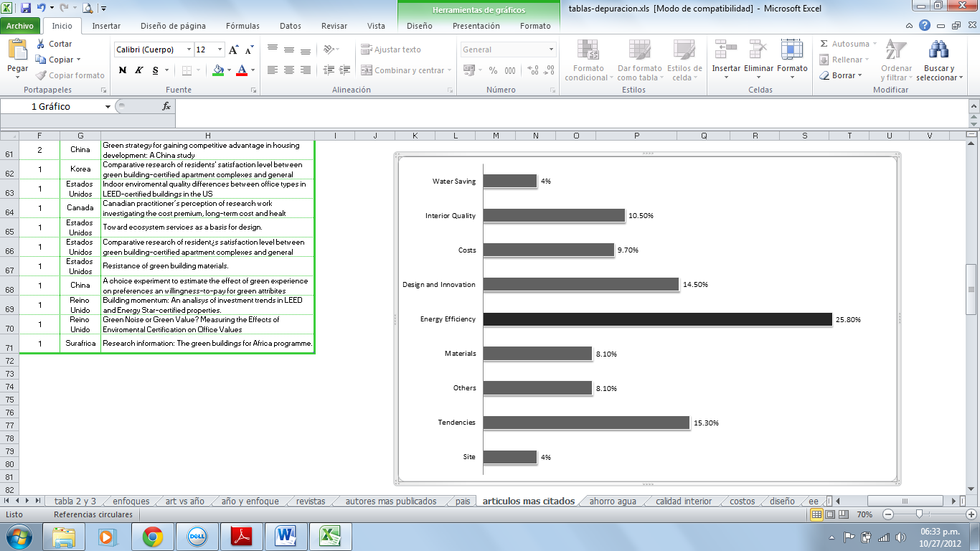
Task: Open the Calibri (Cuerpo) font name dropdown
Action: coord(189,50)
